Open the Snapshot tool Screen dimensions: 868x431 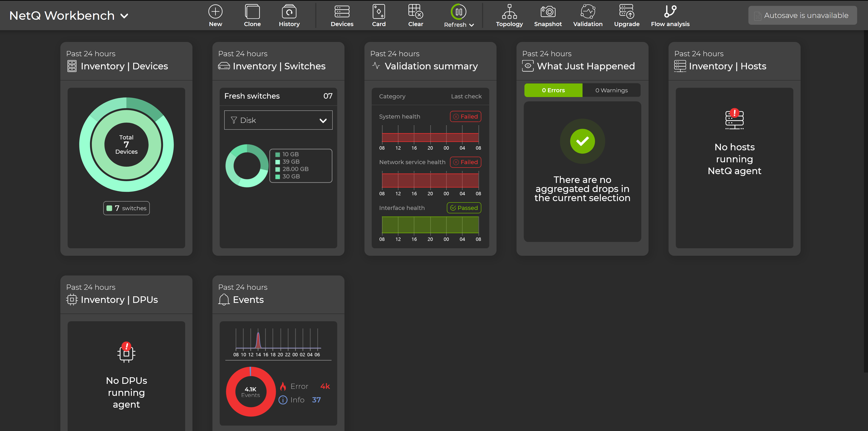[548, 15]
